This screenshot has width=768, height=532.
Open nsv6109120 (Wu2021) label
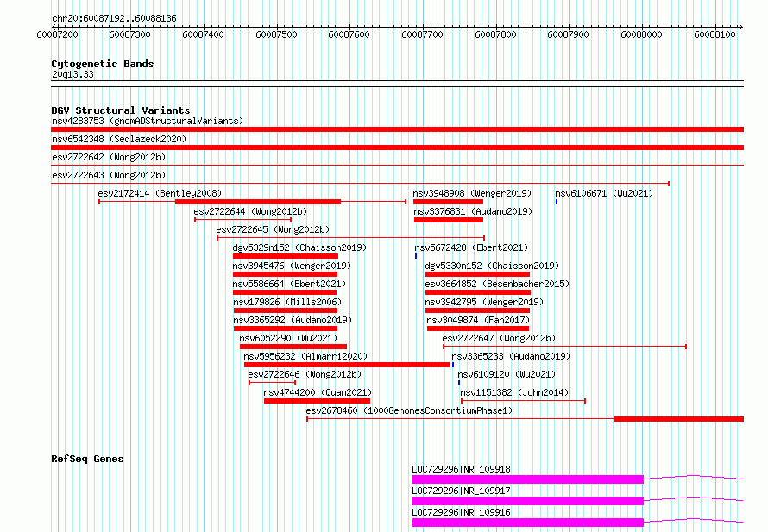click(x=507, y=374)
